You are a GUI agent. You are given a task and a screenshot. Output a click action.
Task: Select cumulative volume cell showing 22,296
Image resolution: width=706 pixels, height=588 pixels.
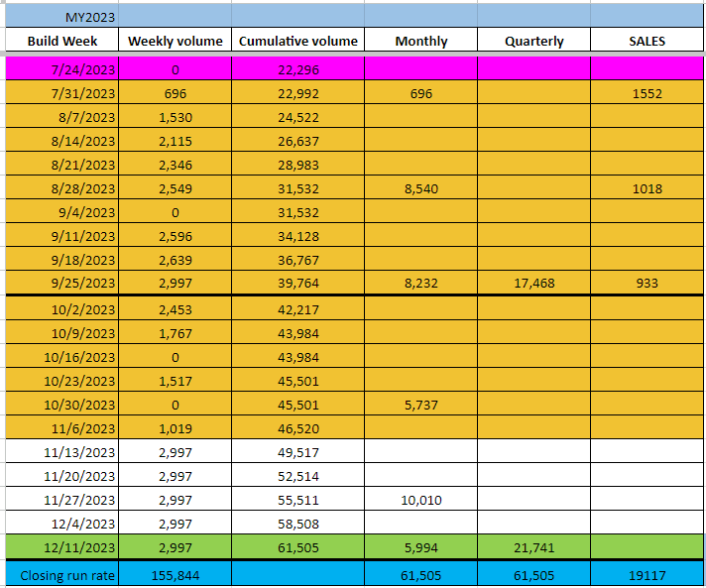(x=298, y=69)
